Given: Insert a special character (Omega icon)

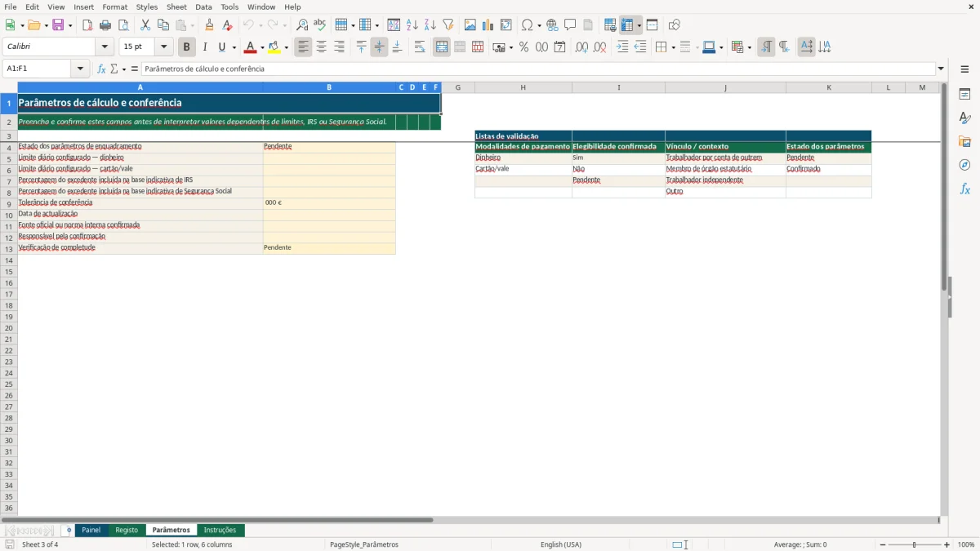Looking at the screenshot, I should (528, 25).
